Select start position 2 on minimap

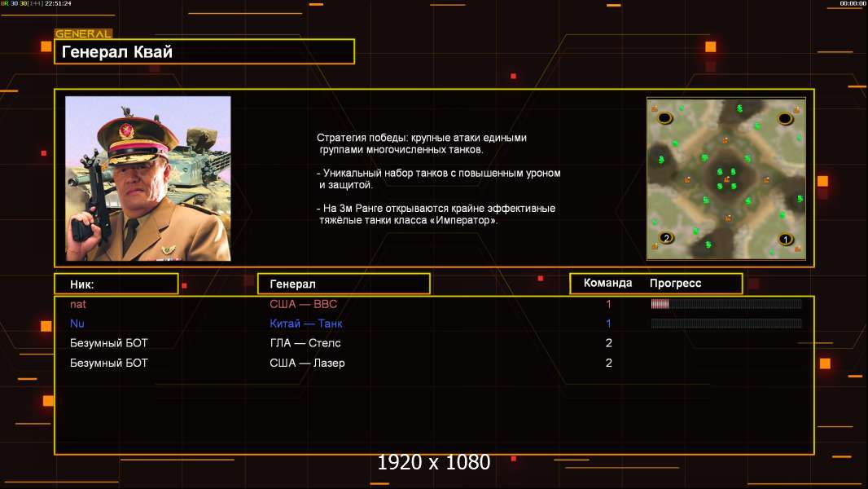tap(666, 238)
